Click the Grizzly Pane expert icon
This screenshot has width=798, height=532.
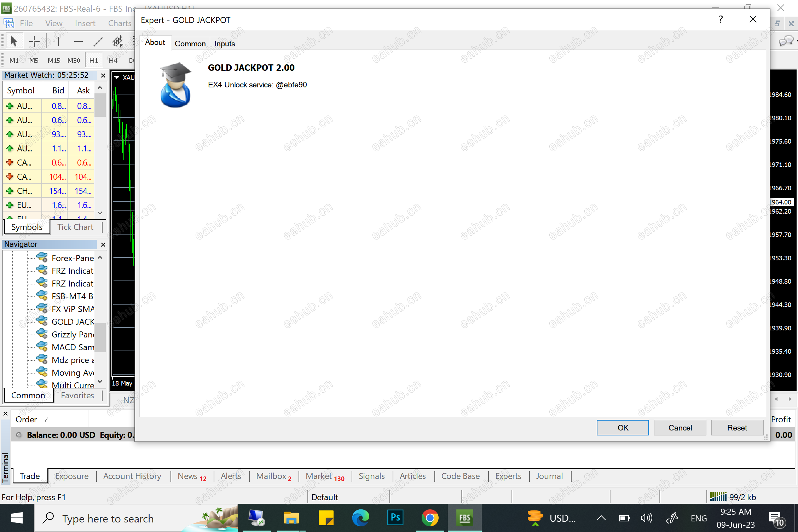point(42,334)
